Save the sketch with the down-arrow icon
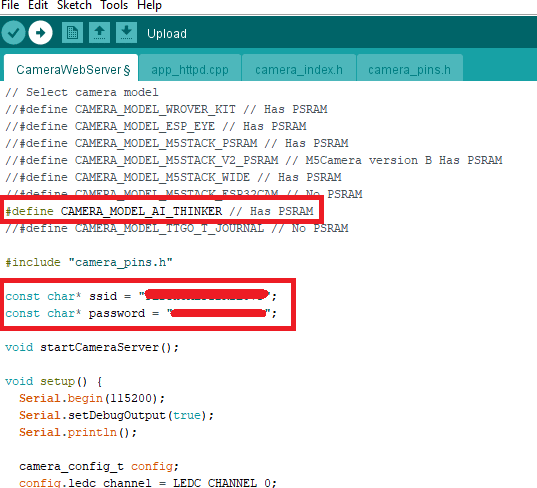Image resolution: width=537 pixels, height=488 pixels. coord(126,33)
